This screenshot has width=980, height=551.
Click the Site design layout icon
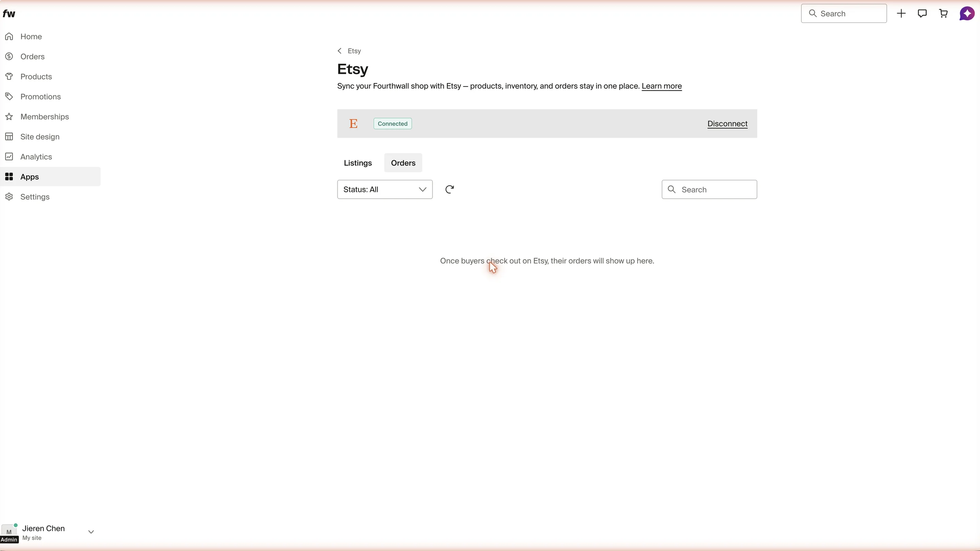(x=9, y=136)
